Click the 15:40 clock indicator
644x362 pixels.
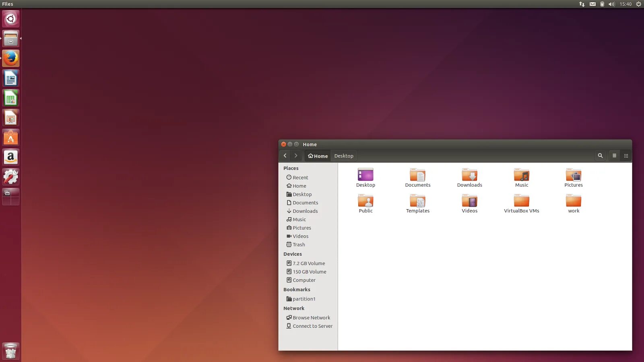pos(625,4)
